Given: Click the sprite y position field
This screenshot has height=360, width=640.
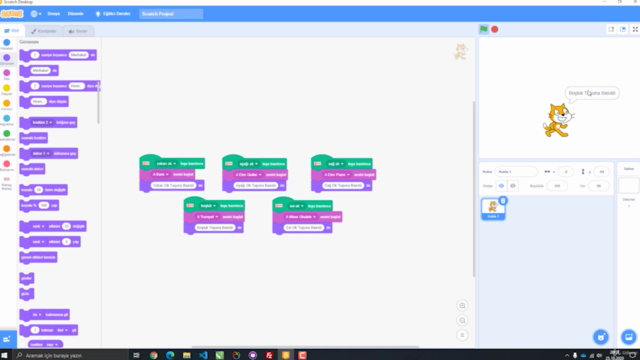Looking at the screenshot, I should [601, 172].
